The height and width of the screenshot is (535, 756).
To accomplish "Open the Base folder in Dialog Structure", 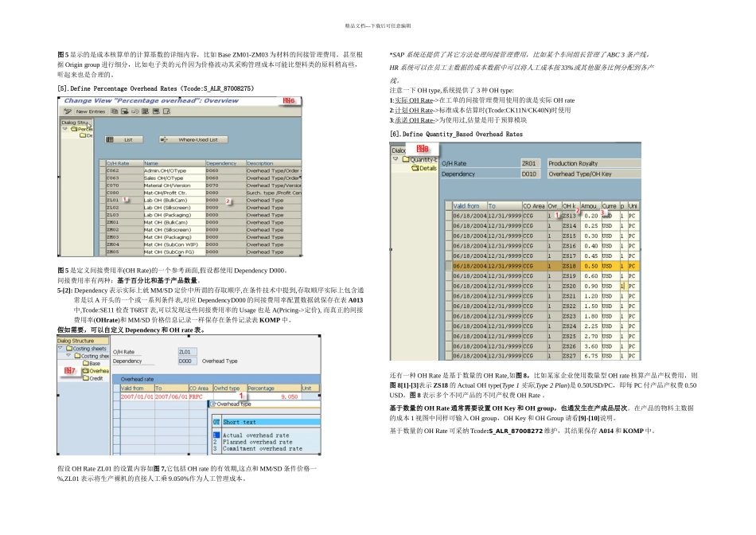I will point(92,363).
